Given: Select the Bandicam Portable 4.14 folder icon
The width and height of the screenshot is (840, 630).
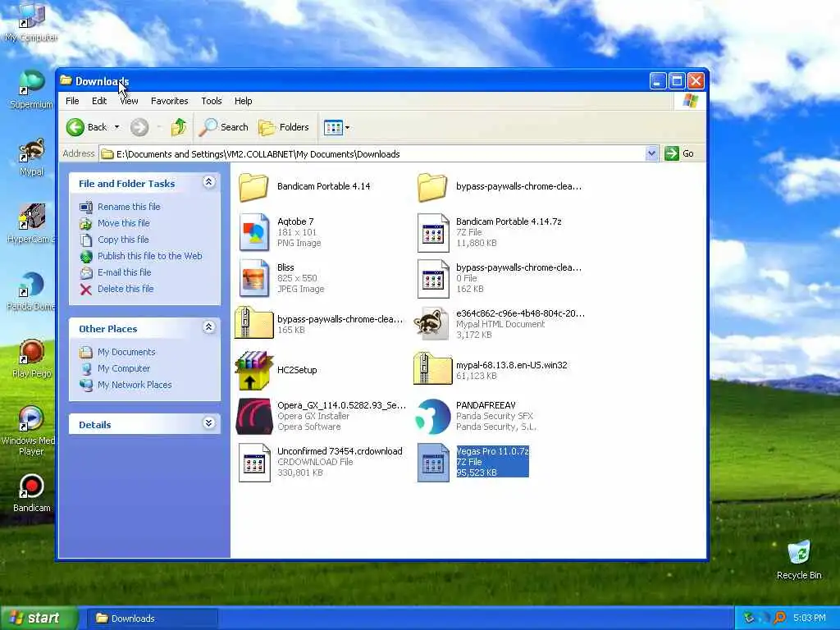Looking at the screenshot, I should [x=253, y=187].
